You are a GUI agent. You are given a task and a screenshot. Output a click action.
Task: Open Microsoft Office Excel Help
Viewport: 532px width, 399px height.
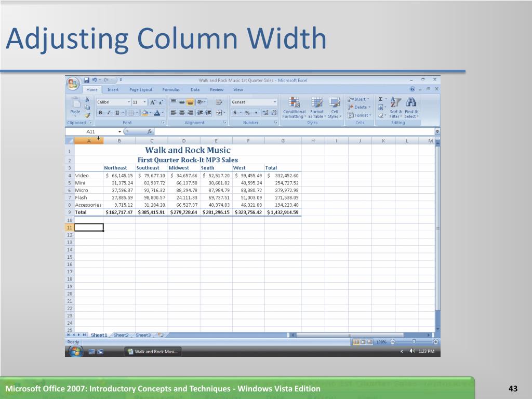[x=412, y=89]
